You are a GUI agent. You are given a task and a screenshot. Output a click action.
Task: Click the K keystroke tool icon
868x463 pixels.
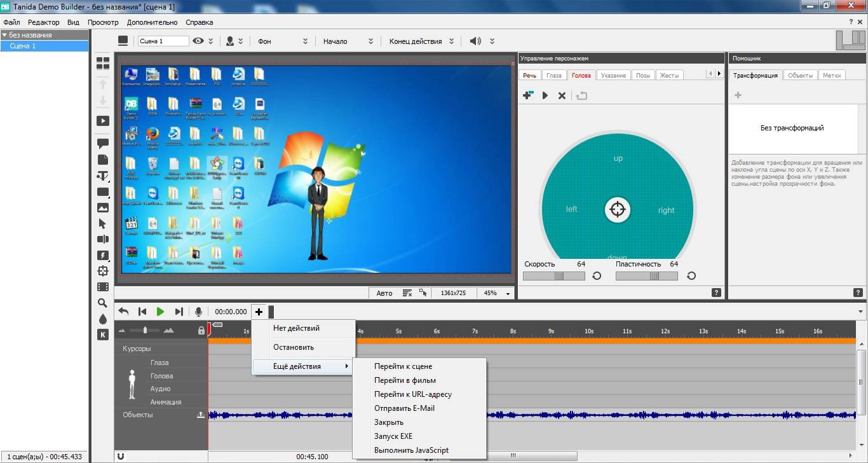(x=102, y=335)
